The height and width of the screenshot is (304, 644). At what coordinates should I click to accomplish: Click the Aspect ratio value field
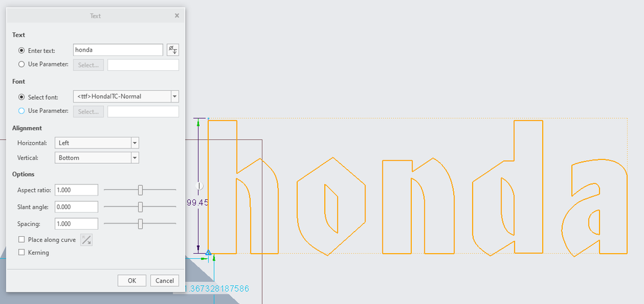tap(77, 190)
